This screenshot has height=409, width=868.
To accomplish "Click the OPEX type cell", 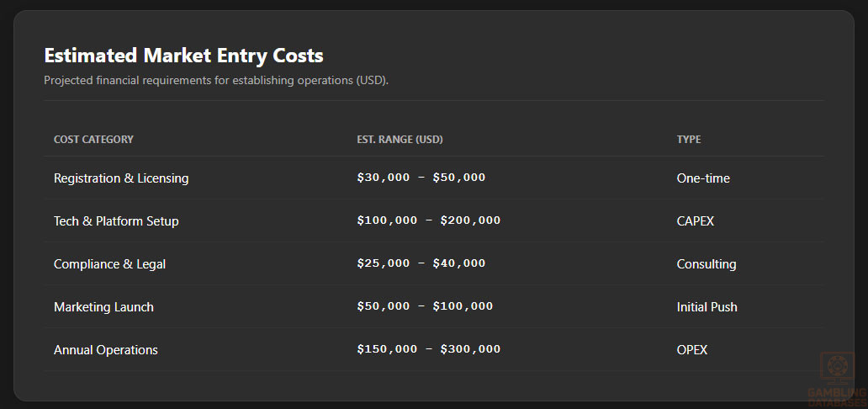I will coord(692,350).
